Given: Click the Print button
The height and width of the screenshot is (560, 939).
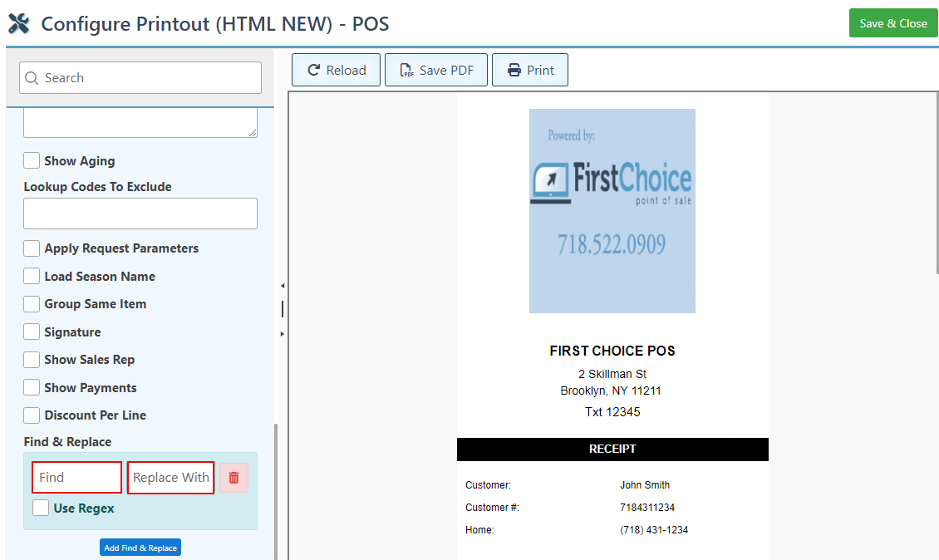Looking at the screenshot, I should point(530,71).
